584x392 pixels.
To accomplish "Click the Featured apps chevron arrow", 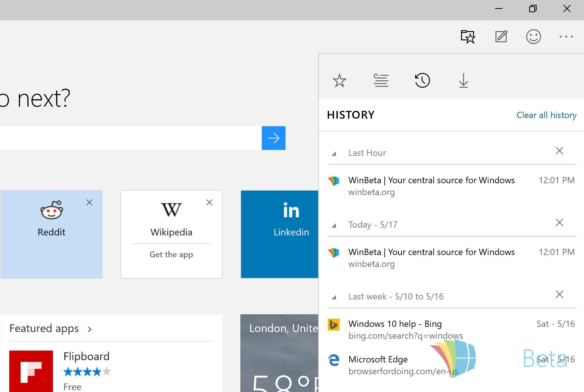I will (x=90, y=329).
